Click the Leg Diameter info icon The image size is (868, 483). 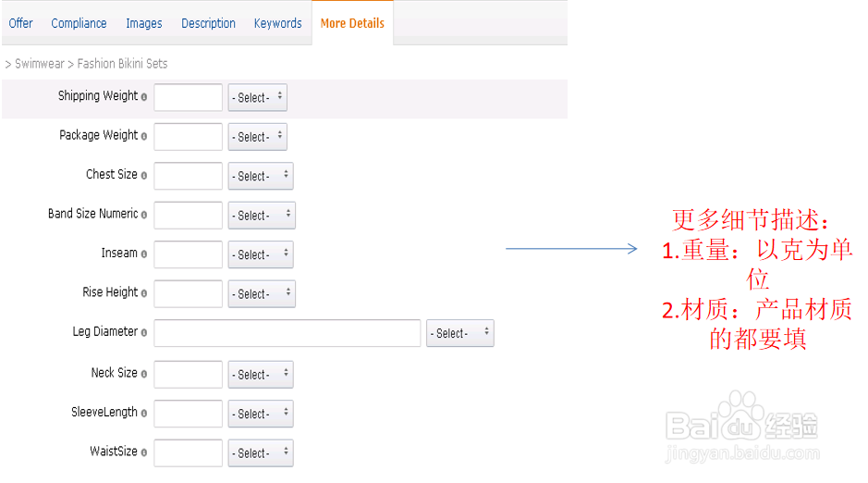pos(144,333)
